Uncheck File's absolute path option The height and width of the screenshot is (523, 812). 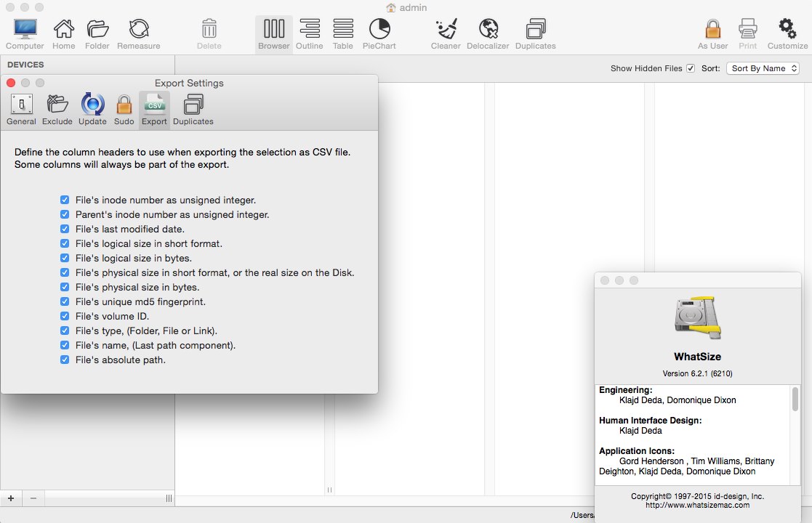pos(65,360)
